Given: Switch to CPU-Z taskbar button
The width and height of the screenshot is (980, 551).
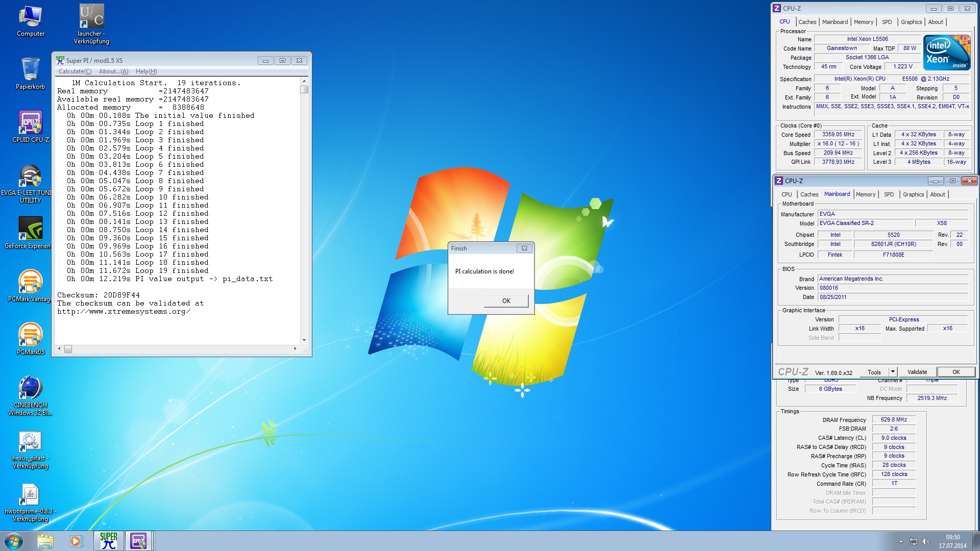Looking at the screenshot, I should click(x=138, y=541).
